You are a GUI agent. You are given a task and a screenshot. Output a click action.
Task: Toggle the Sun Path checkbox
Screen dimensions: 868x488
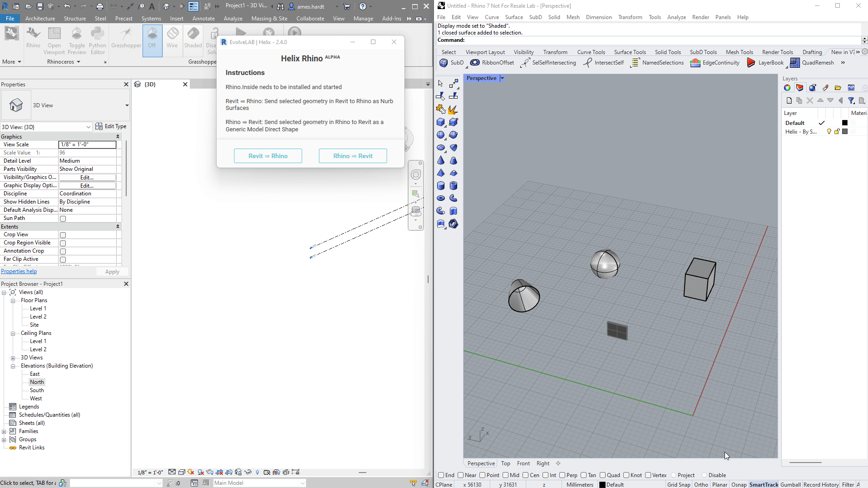coord(63,219)
